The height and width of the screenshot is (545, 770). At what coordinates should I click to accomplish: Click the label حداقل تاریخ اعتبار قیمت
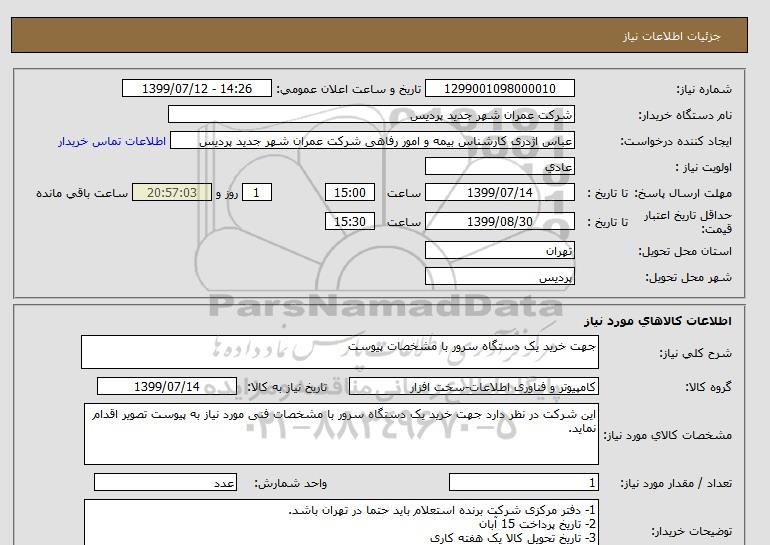(688, 222)
